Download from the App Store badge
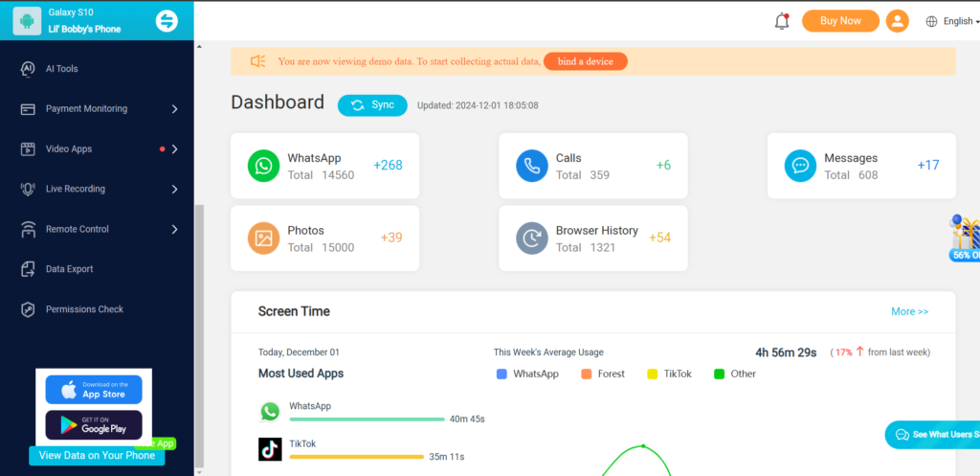Image resolution: width=980 pixels, height=476 pixels. 94,390
